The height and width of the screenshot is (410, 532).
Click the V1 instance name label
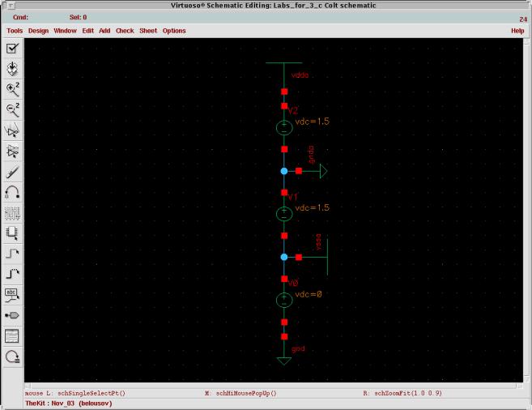293,197
